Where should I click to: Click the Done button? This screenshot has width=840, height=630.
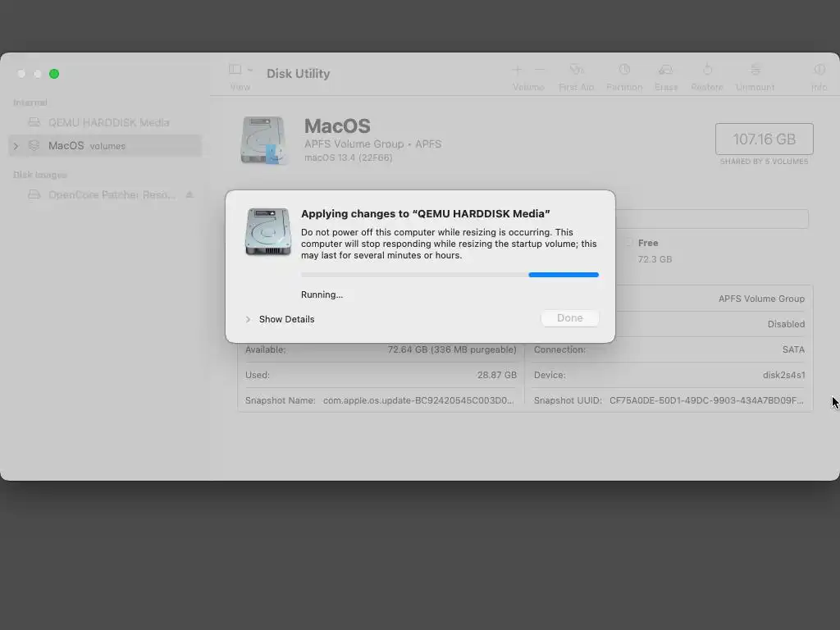(x=569, y=318)
